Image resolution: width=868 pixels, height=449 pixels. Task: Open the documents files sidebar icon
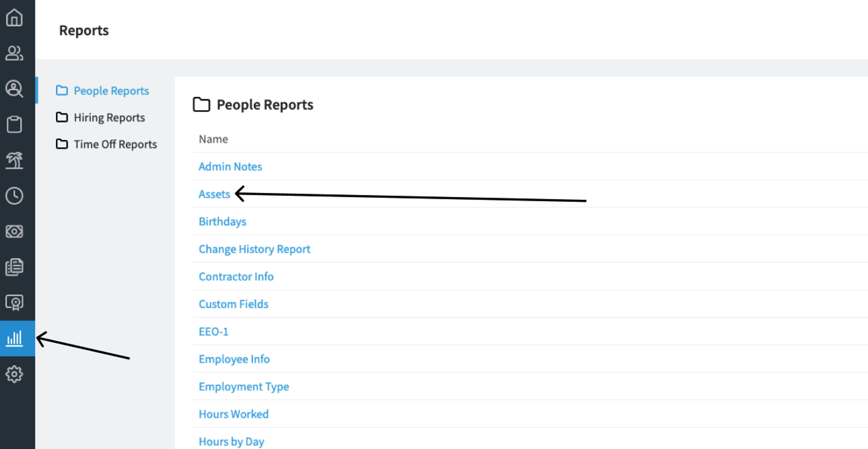14,267
